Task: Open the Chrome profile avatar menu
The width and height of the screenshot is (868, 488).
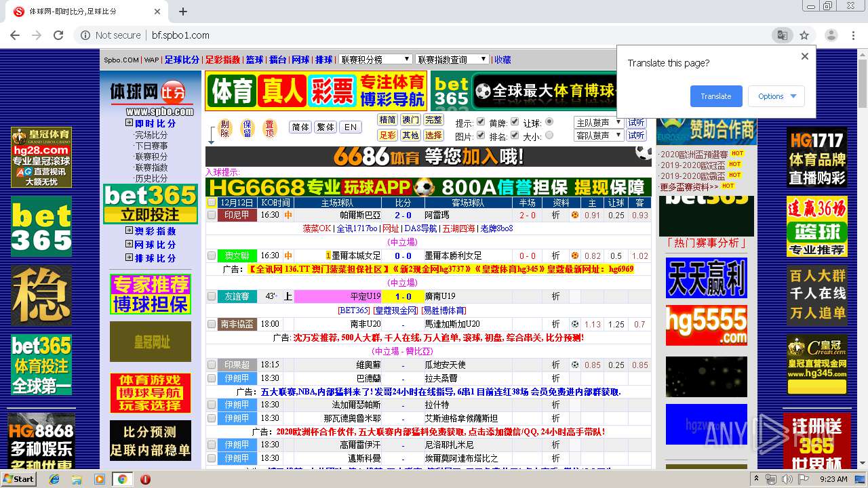Action: (x=831, y=35)
